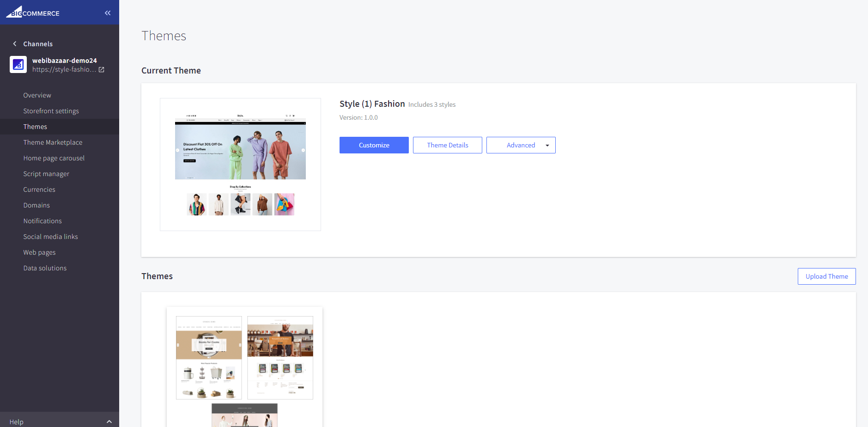Screen dimensions: 868x427
Task: Expand the Help panel chevron
Action: click(x=109, y=421)
